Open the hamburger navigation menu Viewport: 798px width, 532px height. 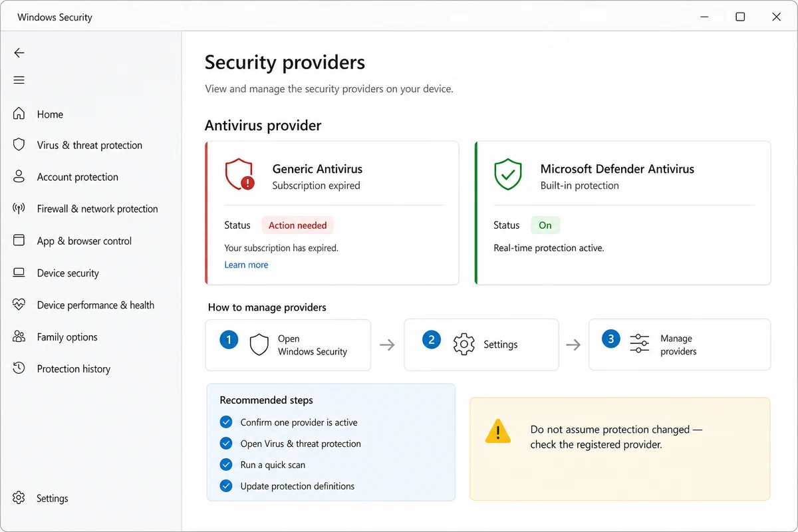coord(19,80)
